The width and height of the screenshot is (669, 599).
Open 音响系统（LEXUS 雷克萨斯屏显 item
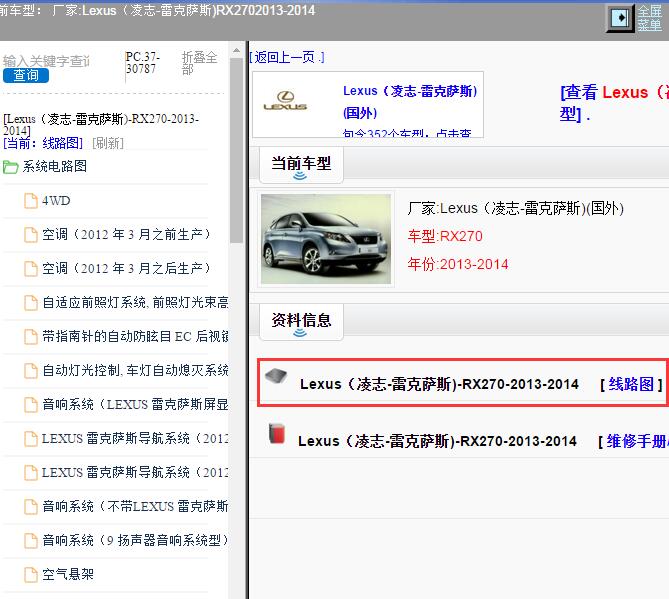pyautogui.click(x=135, y=404)
